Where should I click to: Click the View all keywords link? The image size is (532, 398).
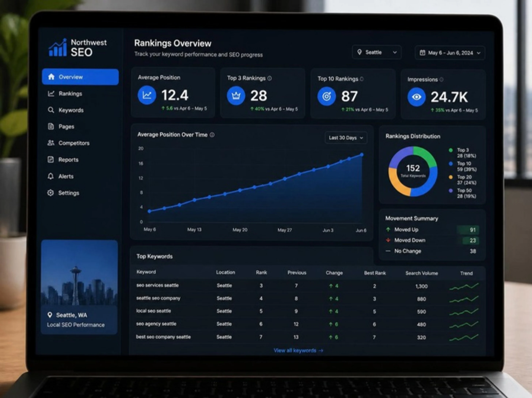(x=298, y=351)
